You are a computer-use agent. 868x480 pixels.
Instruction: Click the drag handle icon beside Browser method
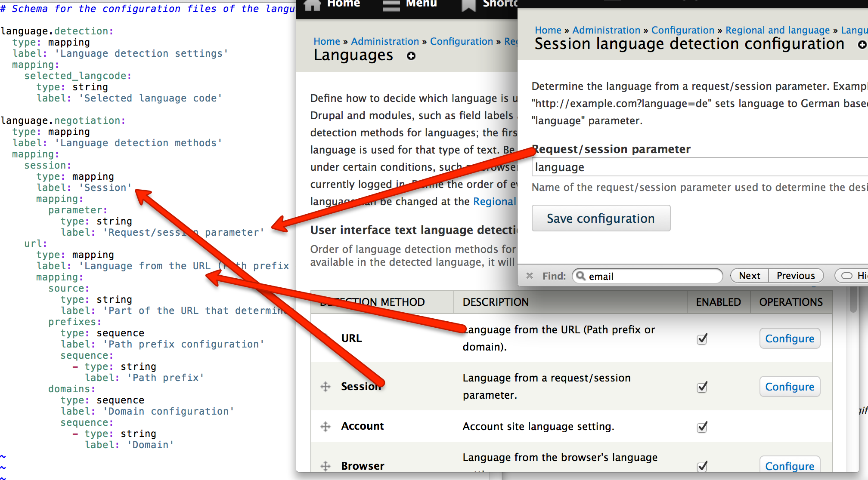pyautogui.click(x=325, y=466)
